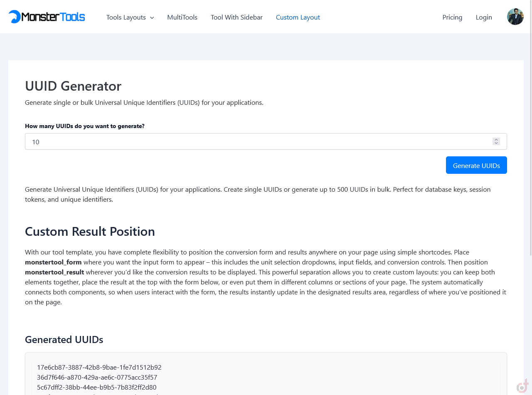532x395 pixels.
Task: Click the UUID Generator heading
Action: pyautogui.click(x=73, y=86)
